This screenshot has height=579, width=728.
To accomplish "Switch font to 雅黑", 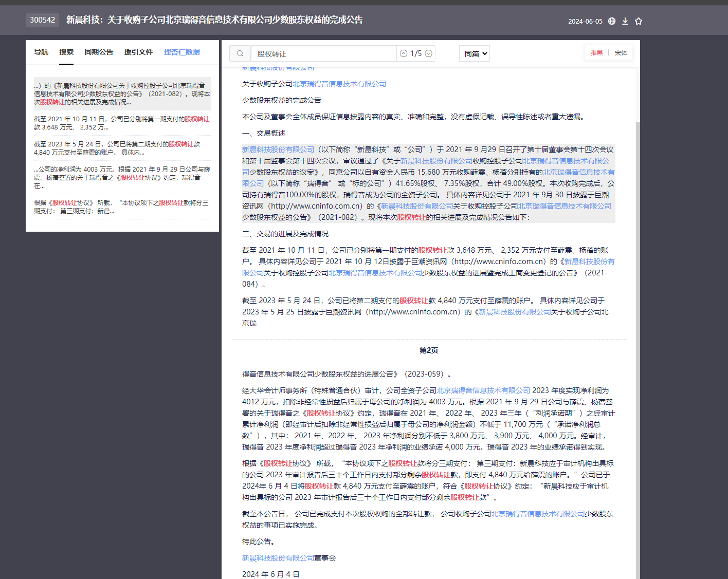I will click(596, 53).
